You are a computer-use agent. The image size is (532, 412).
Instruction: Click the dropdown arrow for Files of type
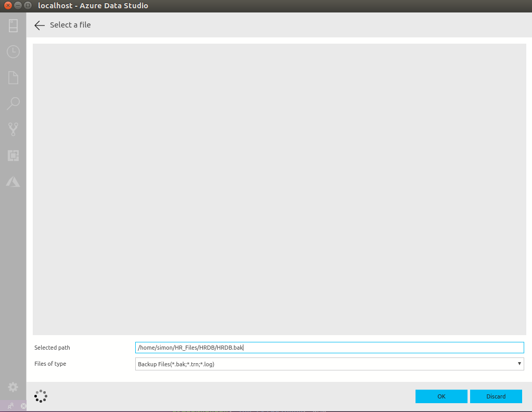click(x=519, y=364)
